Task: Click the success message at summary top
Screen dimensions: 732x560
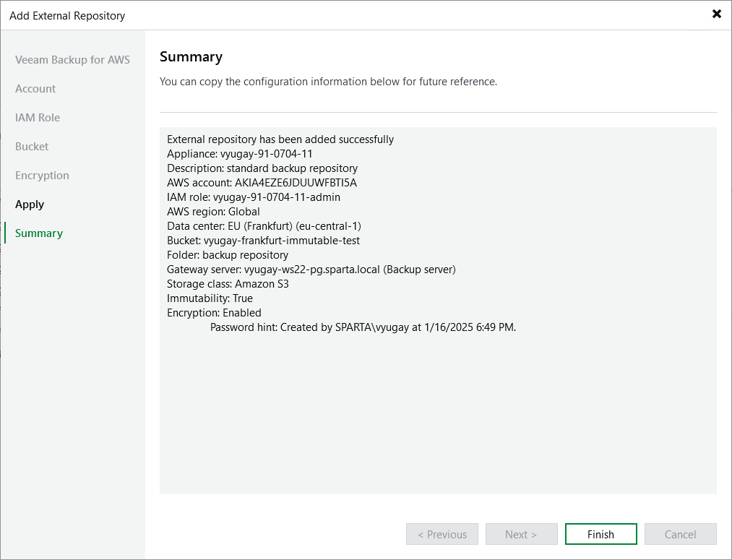Action: point(280,139)
